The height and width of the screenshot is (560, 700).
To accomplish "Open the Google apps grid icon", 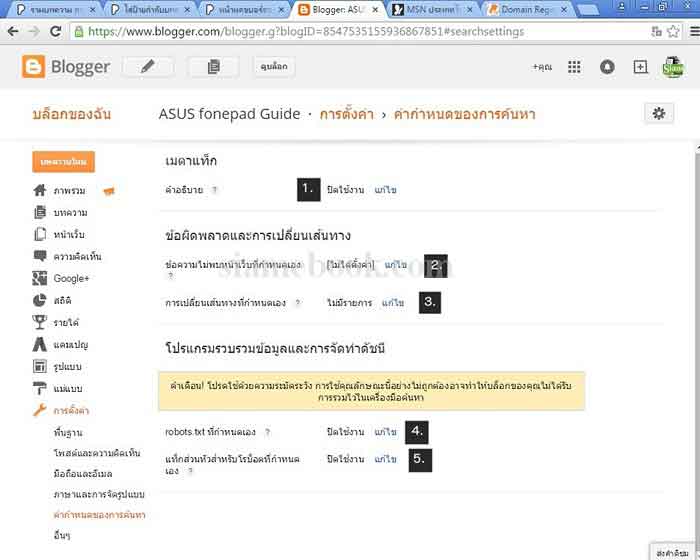I will tap(574, 67).
